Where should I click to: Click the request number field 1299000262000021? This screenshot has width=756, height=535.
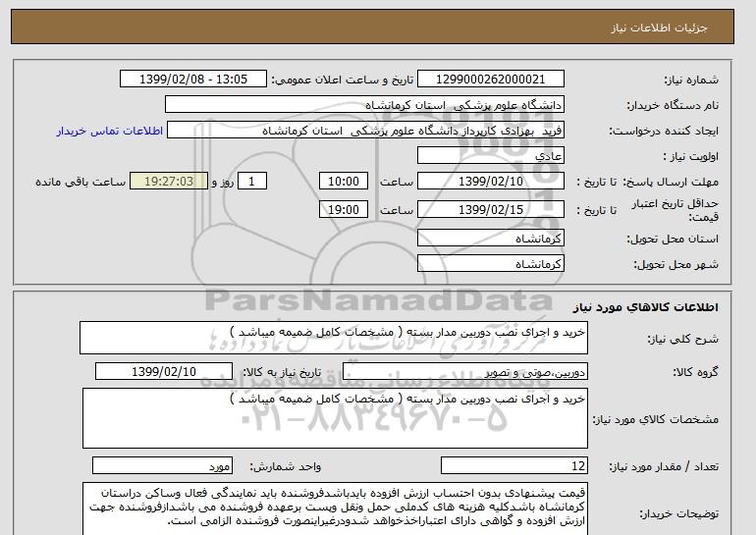click(490, 80)
